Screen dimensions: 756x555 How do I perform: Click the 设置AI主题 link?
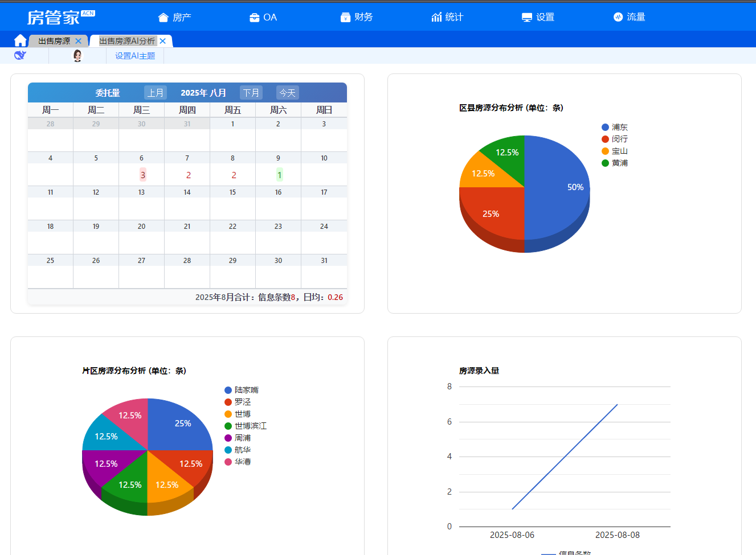[x=135, y=56]
